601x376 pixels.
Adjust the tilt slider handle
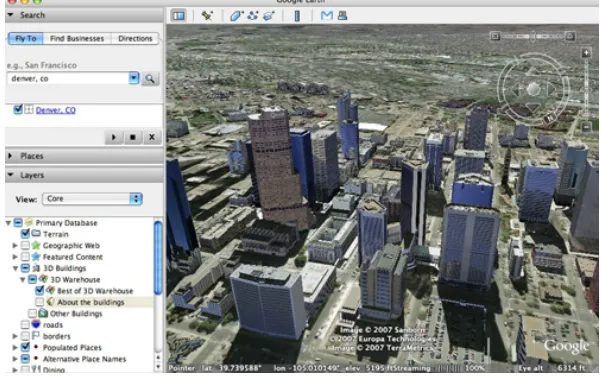pyautogui.click(x=533, y=36)
